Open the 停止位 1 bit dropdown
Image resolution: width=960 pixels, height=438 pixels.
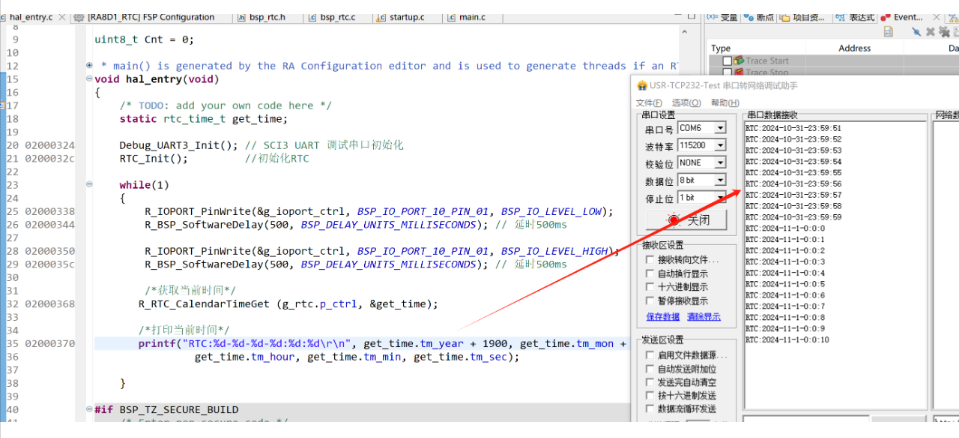point(720,198)
